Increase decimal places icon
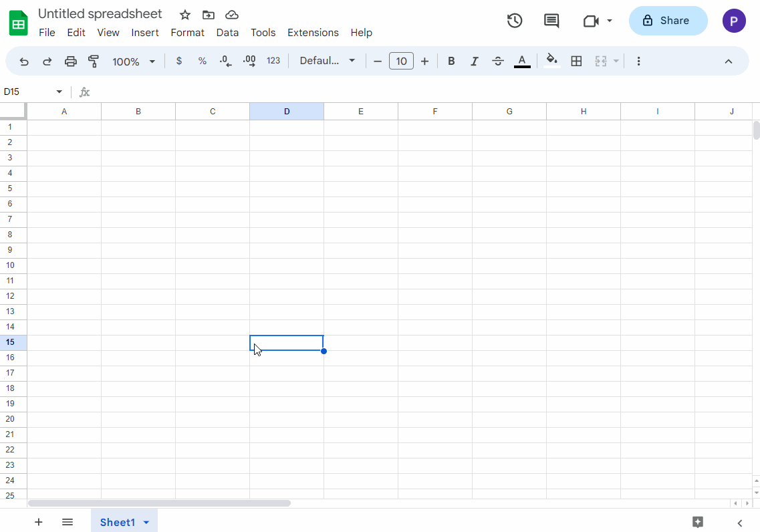Image resolution: width=760 pixels, height=532 pixels. point(249,61)
